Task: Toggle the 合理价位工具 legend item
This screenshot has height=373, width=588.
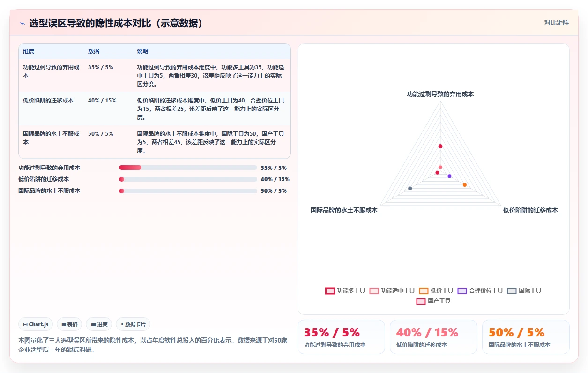Action: pos(480,291)
